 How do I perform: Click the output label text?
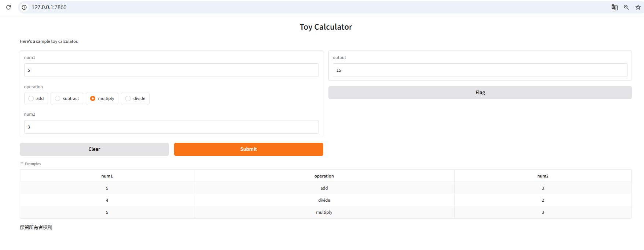339,57
